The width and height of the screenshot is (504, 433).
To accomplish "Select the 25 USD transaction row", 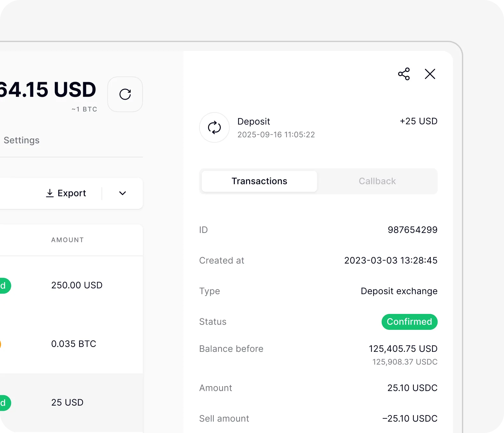I will click(71, 402).
